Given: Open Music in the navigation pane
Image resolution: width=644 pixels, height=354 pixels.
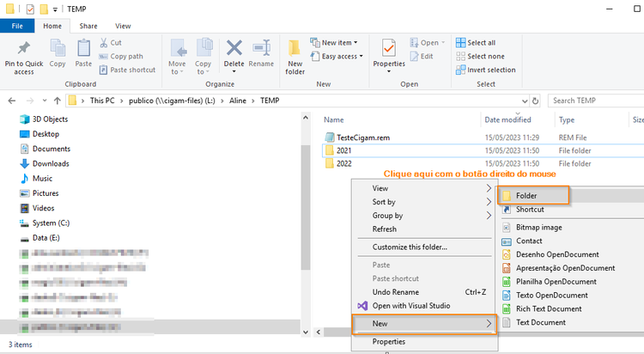Looking at the screenshot, I should 37,179.
